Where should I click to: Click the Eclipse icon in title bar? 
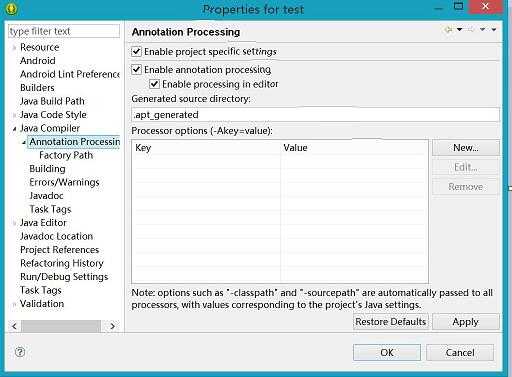point(12,8)
